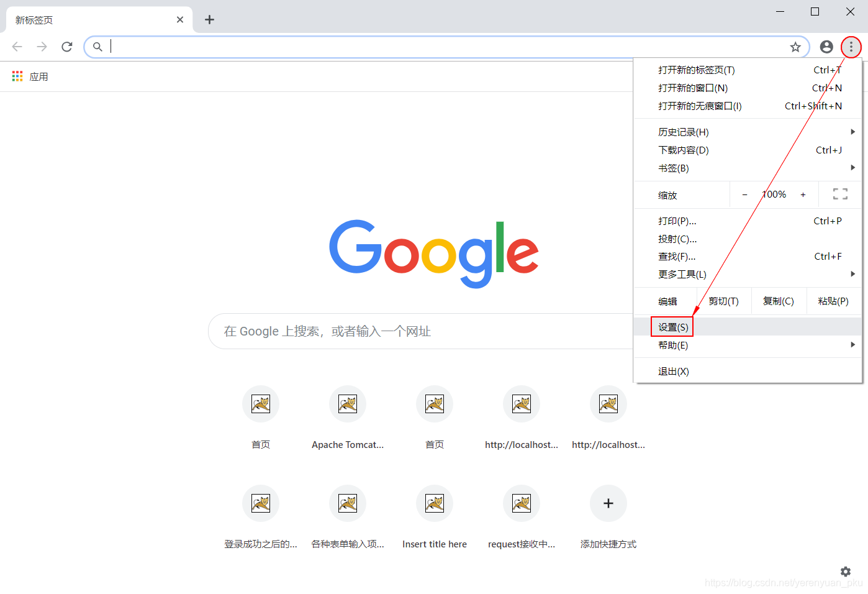Open the 登录成功之后的... shortcut tile
The width and height of the screenshot is (868, 594).
[261, 516]
